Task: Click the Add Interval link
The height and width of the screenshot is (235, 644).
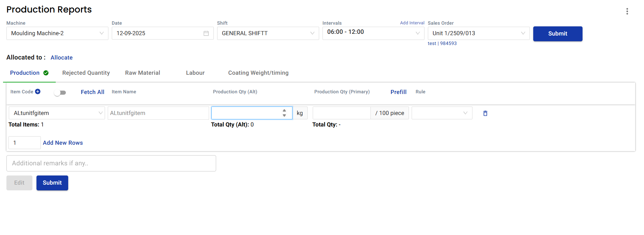Action: (412, 23)
